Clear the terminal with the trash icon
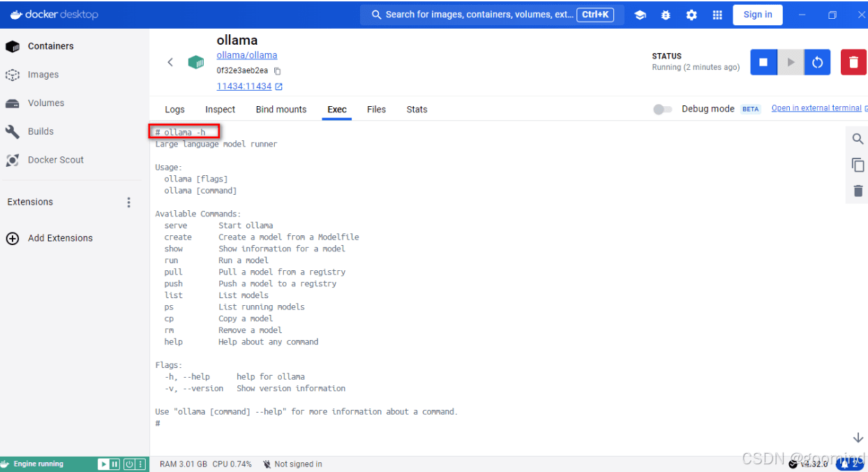The height and width of the screenshot is (472, 868). pyautogui.click(x=858, y=191)
